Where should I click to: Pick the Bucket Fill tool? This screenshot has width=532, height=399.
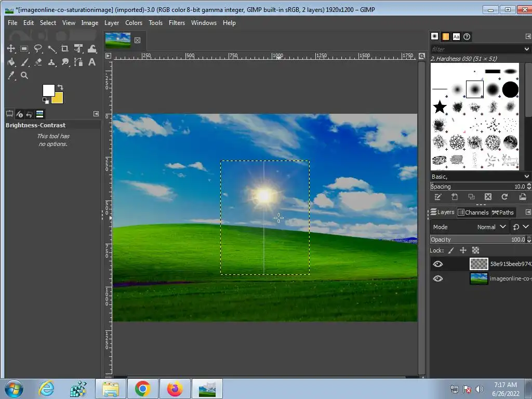click(10, 62)
